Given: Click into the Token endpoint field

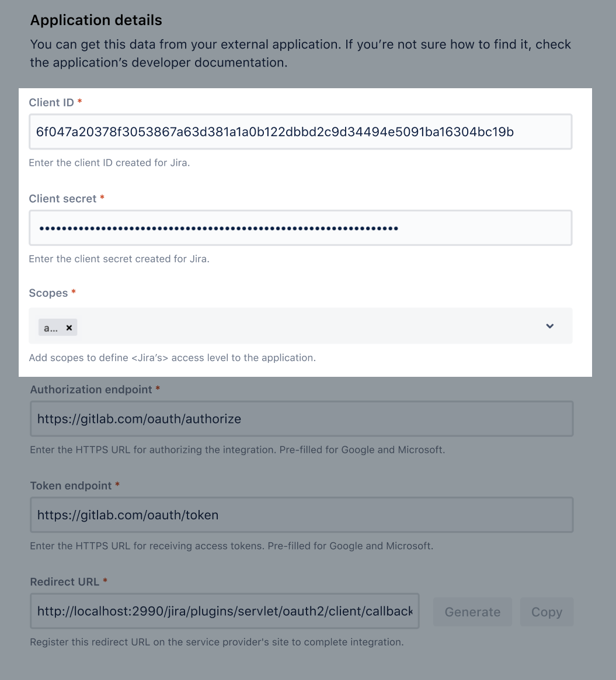Looking at the screenshot, I should point(301,515).
